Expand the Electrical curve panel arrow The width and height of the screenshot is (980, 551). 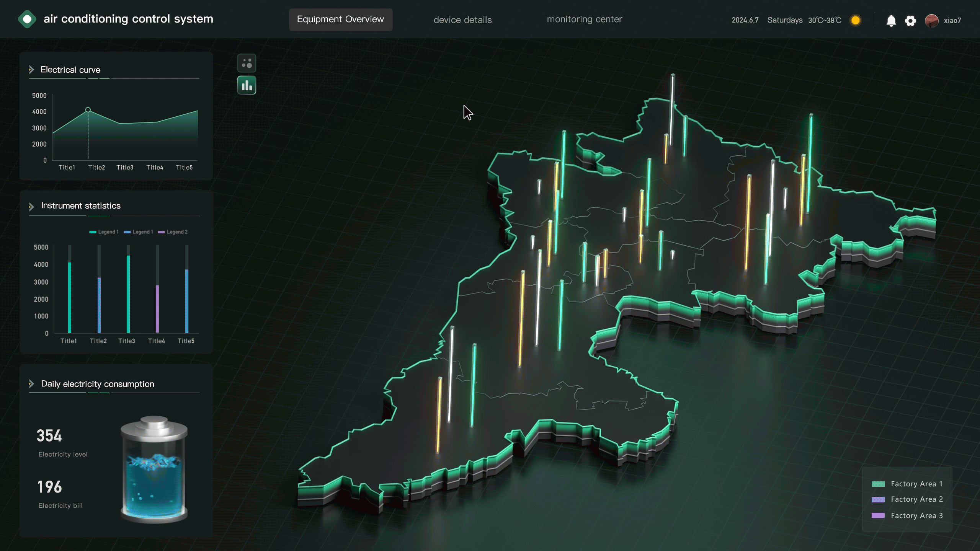pyautogui.click(x=31, y=70)
